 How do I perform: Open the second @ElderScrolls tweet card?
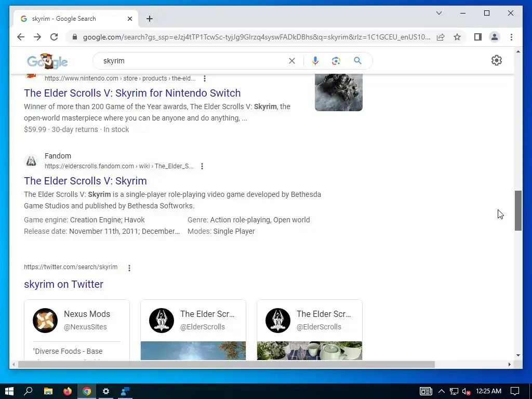[x=310, y=330]
